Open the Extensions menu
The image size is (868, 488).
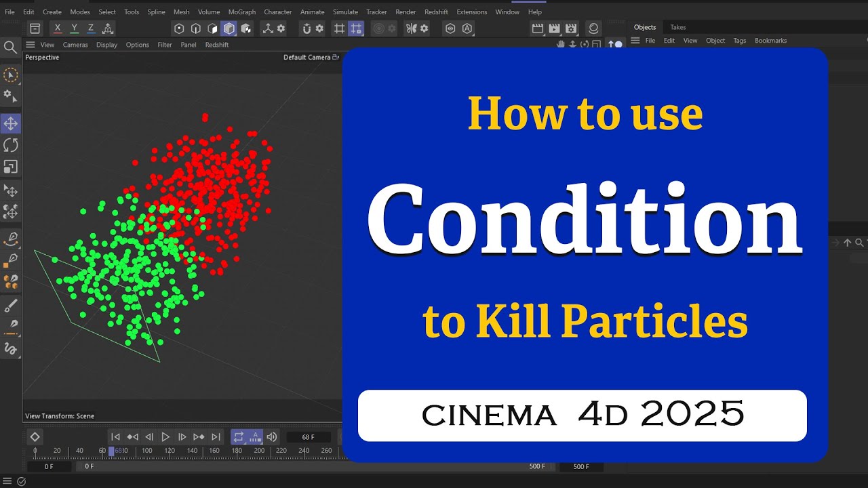point(472,12)
